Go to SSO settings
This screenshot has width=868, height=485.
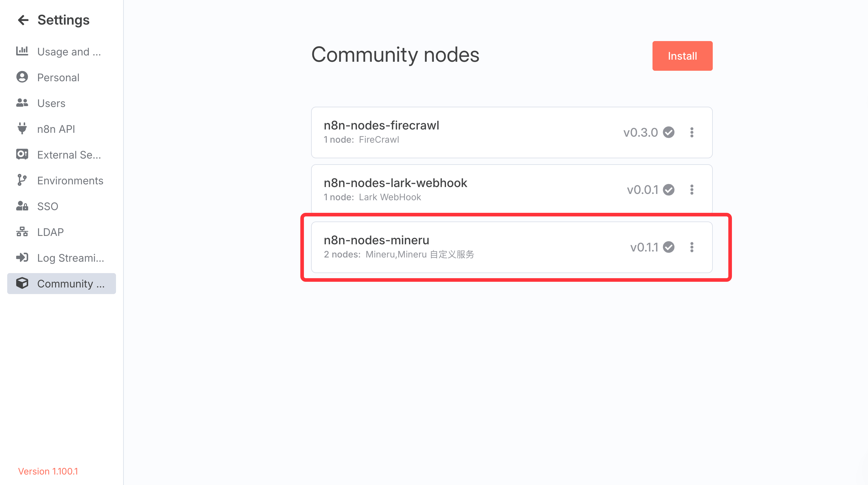point(48,206)
